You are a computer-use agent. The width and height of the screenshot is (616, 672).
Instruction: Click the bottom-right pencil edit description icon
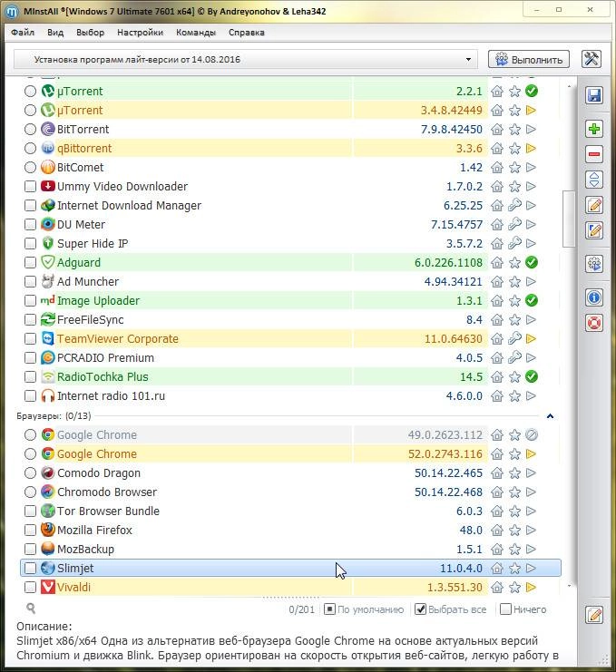point(594,615)
